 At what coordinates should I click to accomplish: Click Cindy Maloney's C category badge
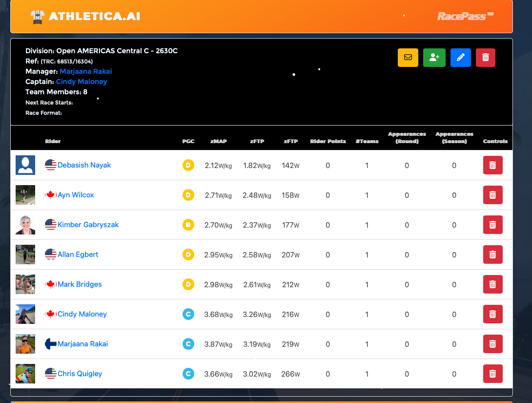(x=188, y=314)
